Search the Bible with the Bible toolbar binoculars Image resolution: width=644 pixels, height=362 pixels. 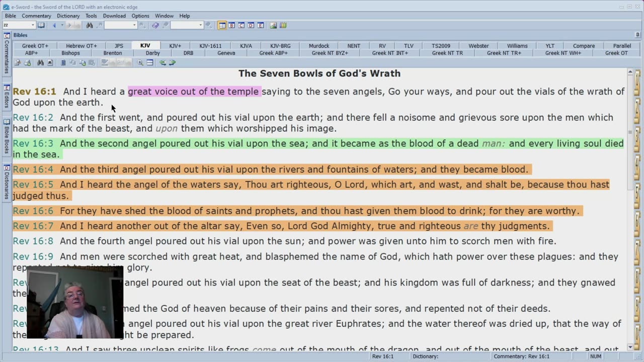click(x=40, y=63)
